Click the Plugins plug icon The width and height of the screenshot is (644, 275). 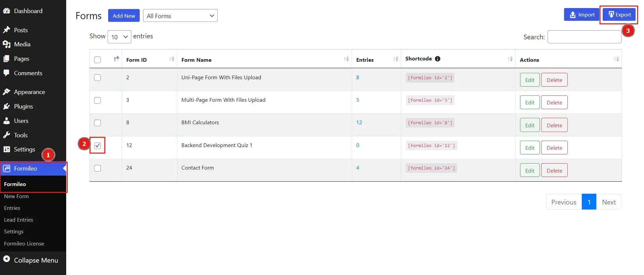pos(6,106)
